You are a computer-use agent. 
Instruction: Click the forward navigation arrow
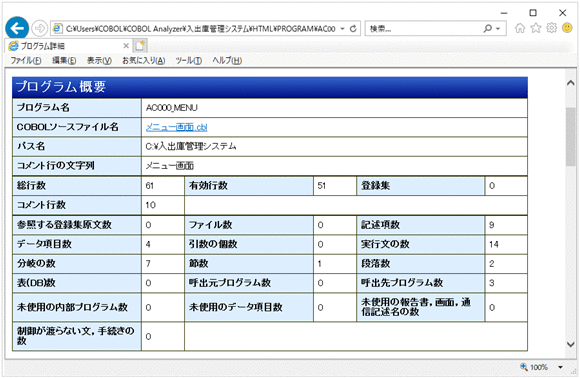click(x=40, y=28)
